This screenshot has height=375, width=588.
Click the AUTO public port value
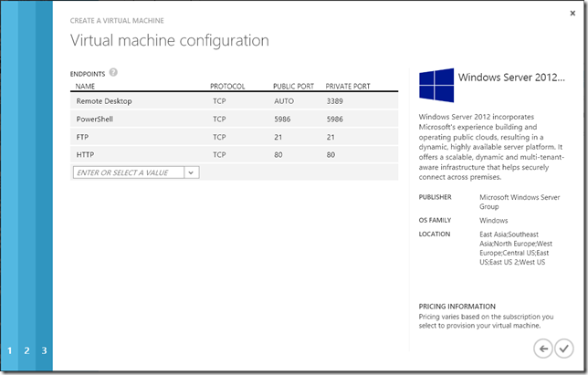click(284, 101)
